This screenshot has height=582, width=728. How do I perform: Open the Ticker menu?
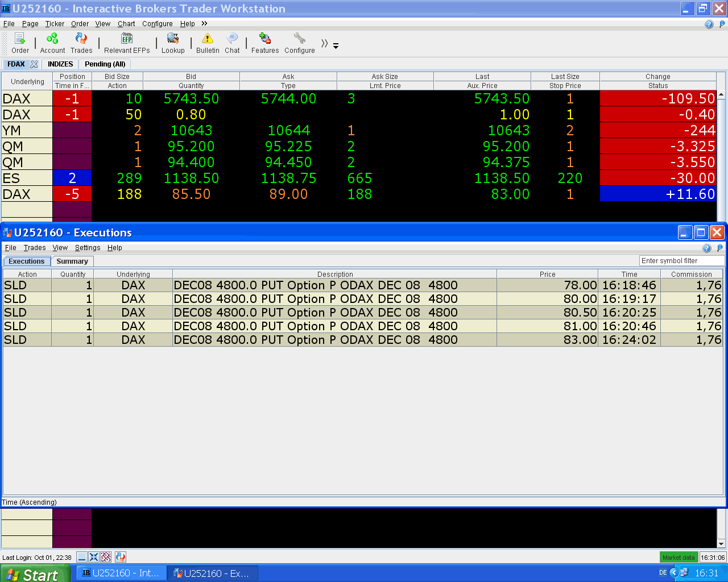click(x=55, y=24)
